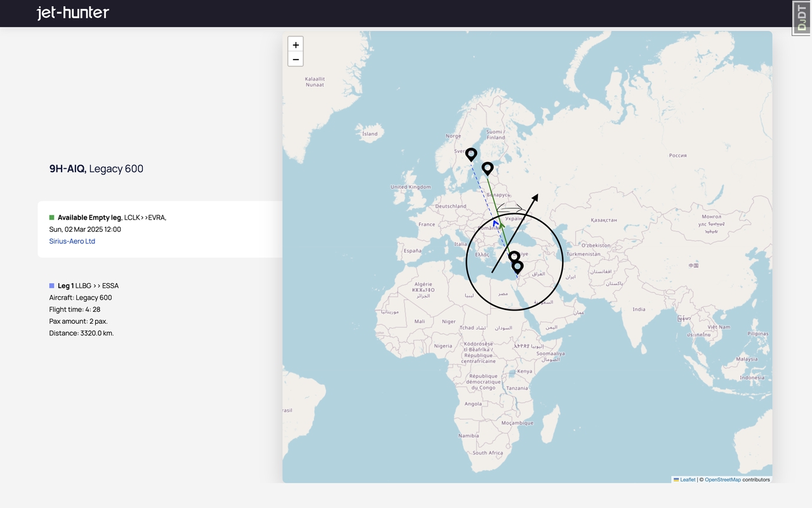Click the airplane outline icon on the map
Screen dimensions: 812x508
click(511, 208)
